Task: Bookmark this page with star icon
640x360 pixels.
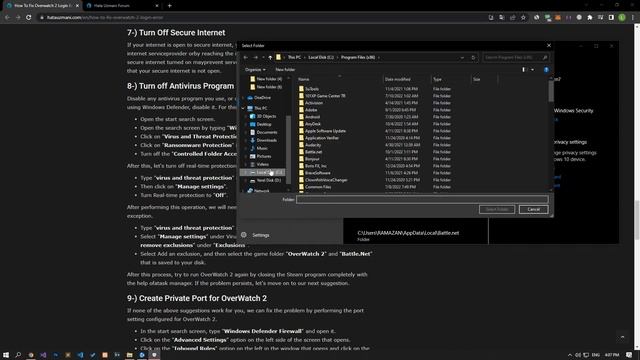Action: point(523,18)
